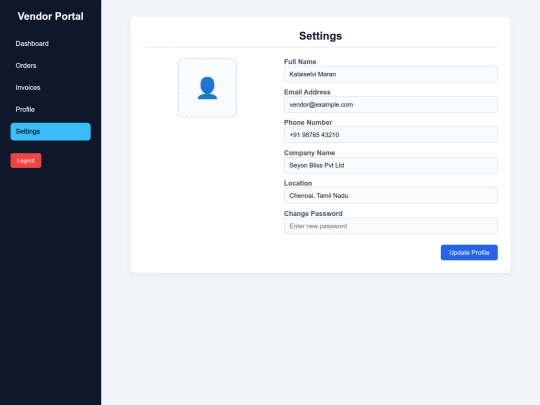Focus the Company Name field
This screenshot has height=405, width=540.
[x=391, y=165]
